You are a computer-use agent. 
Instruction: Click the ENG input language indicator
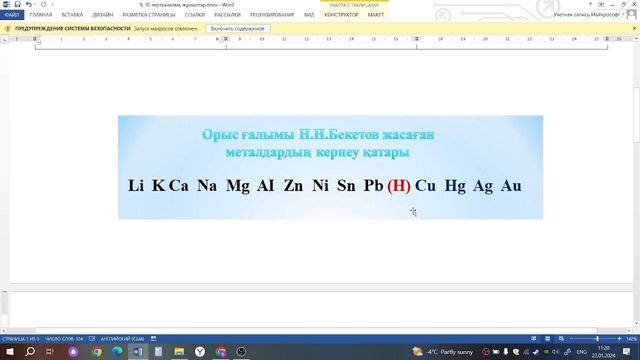[x=582, y=351]
